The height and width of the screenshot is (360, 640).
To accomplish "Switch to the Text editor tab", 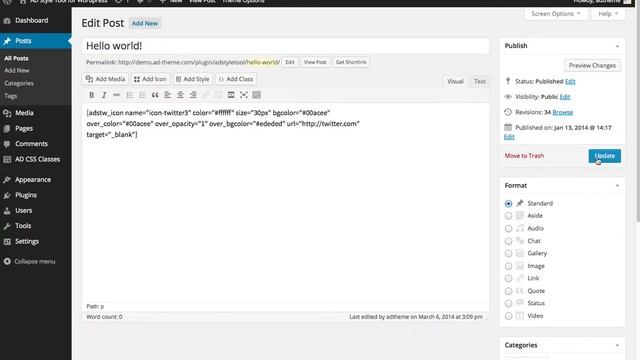I will [x=480, y=81].
